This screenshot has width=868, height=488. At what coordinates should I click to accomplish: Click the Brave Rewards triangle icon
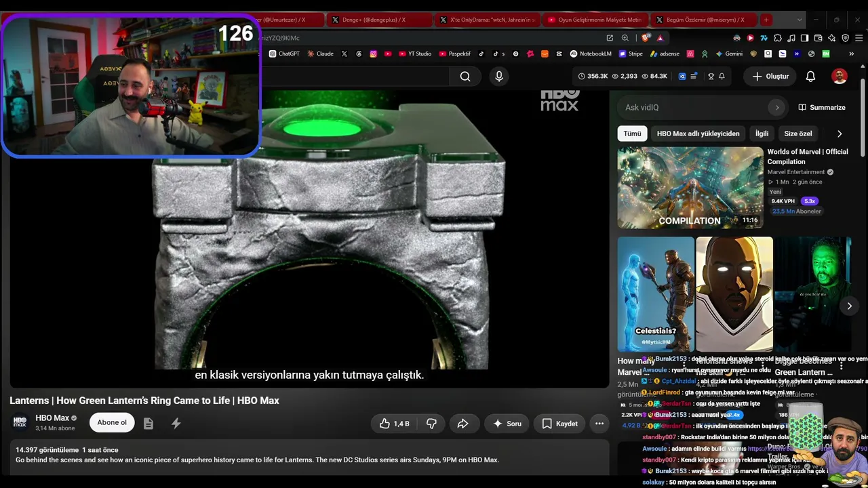[x=660, y=38]
